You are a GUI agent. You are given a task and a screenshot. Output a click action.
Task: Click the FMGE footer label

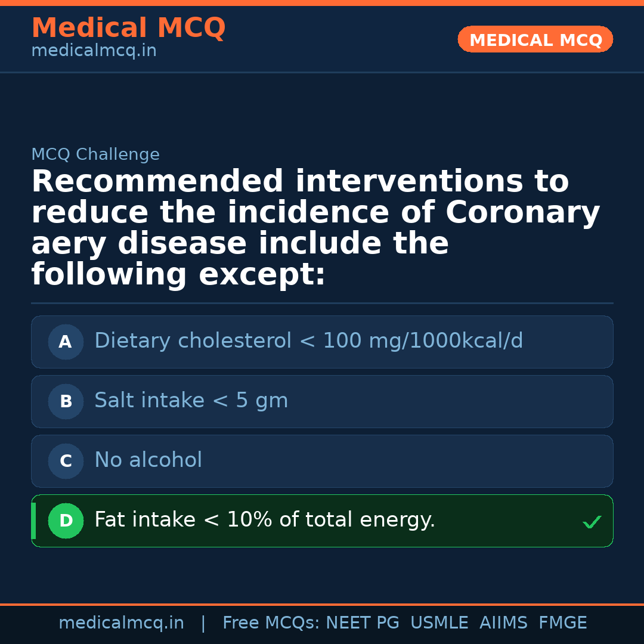(x=562, y=623)
